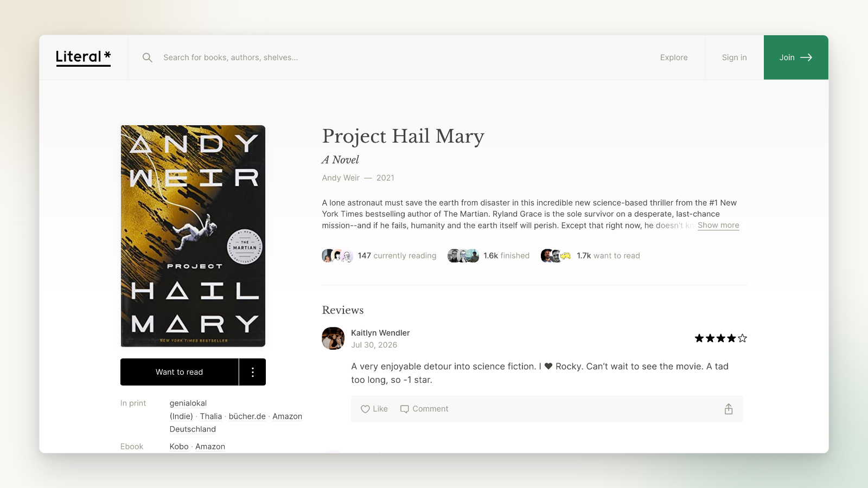The width and height of the screenshot is (868, 488).
Task: Click the four-star rating on the review
Action: 721,338
